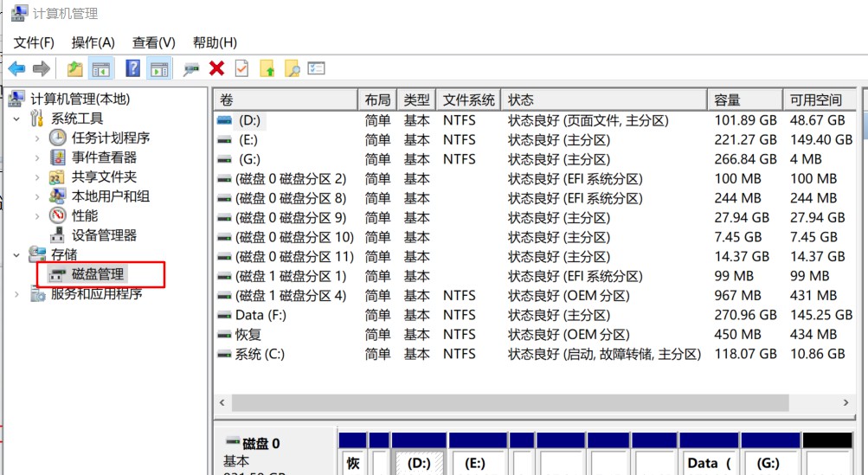Click the 服务和应用程序 icon
Screen dimensions: 868x475
click(x=37, y=294)
